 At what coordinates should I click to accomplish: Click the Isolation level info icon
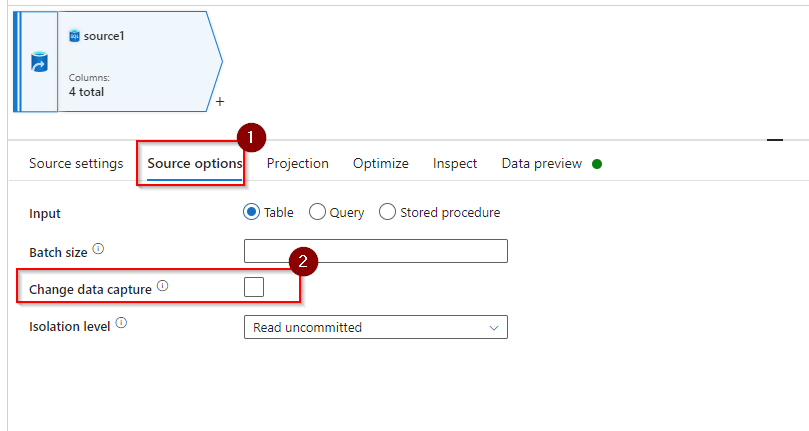[x=121, y=323]
